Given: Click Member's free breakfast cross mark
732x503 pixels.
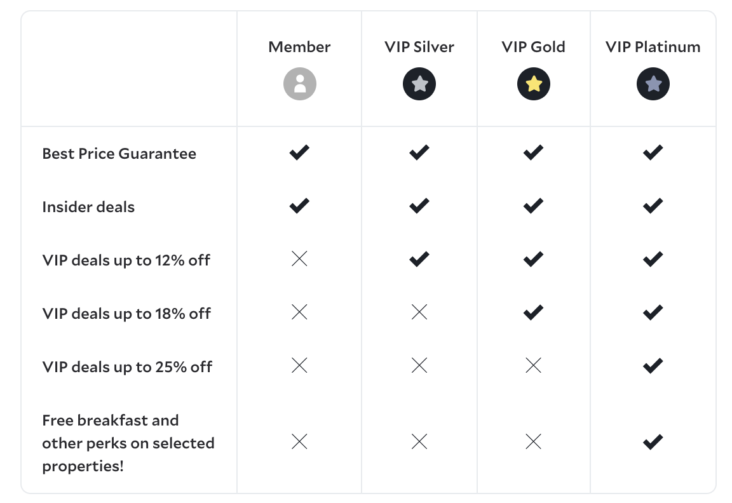Looking at the screenshot, I should coord(299,441).
